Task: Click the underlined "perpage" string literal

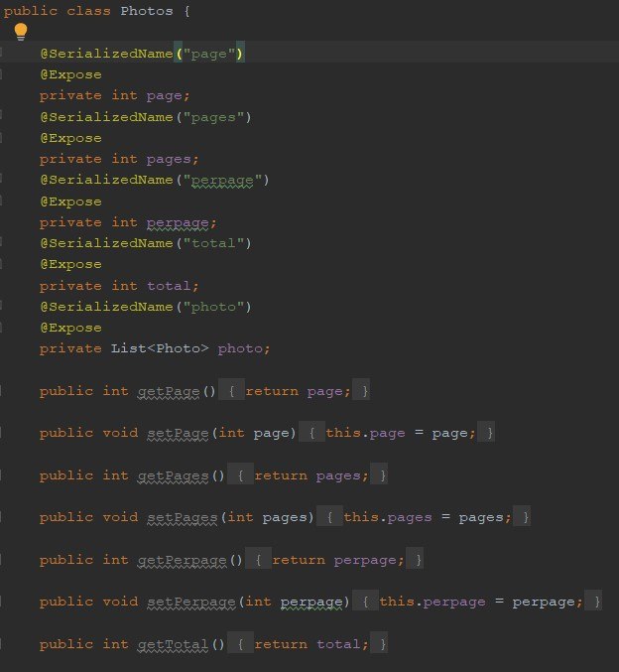Action: 222,180
